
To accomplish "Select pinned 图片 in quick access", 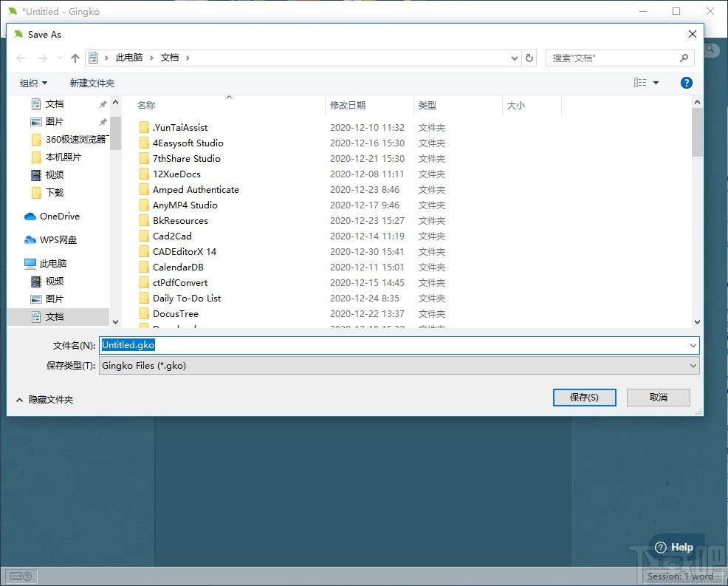I will click(55, 122).
